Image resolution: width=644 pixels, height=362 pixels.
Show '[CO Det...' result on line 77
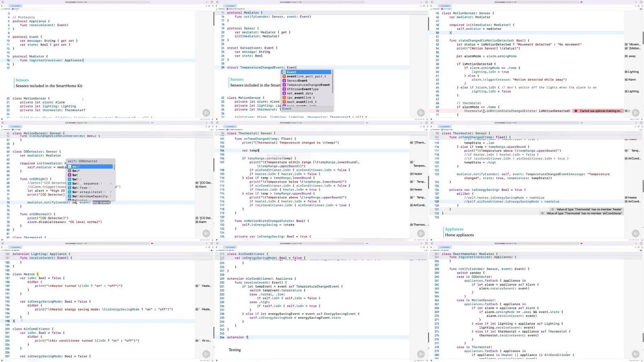[204, 218]
